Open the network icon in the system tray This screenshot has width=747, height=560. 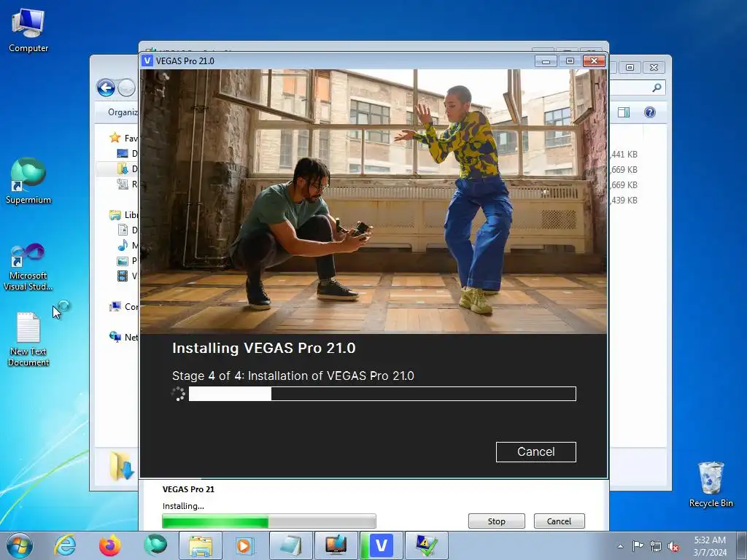pyautogui.click(x=656, y=546)
